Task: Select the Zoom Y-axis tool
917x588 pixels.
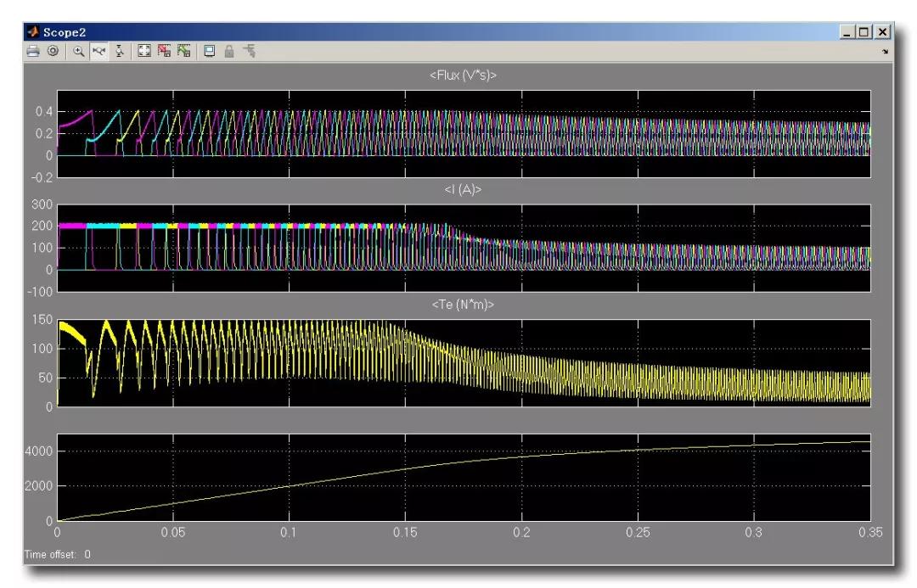Action: coord(119,51)
